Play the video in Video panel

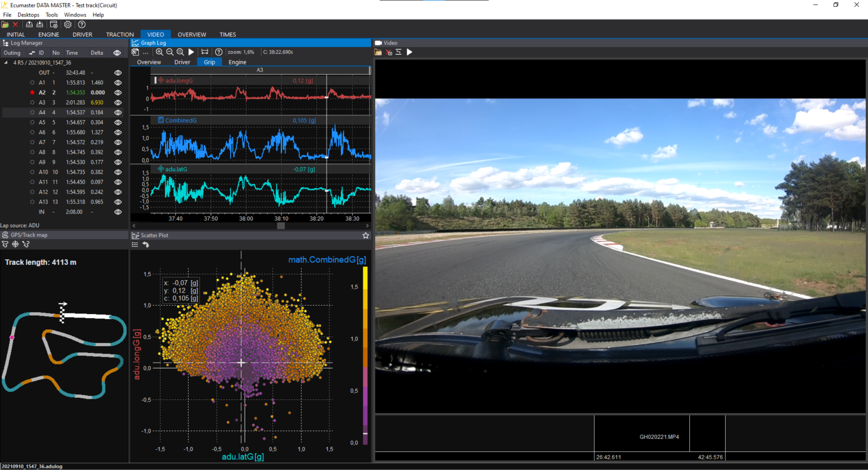(410, 52)
